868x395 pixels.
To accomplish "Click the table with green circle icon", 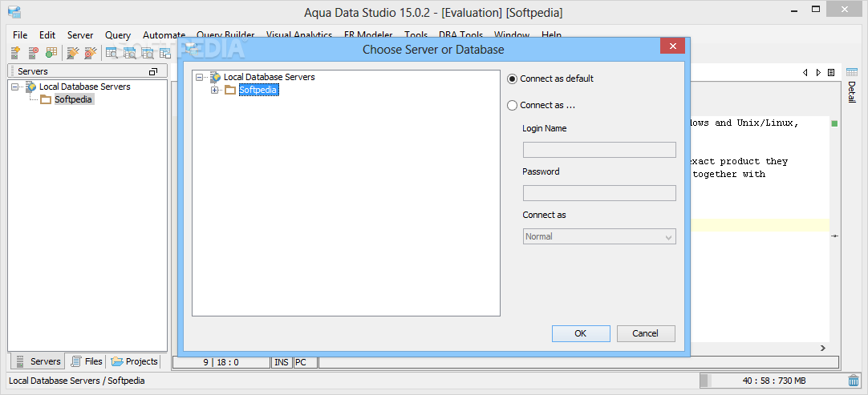I will tap(51, 53).
